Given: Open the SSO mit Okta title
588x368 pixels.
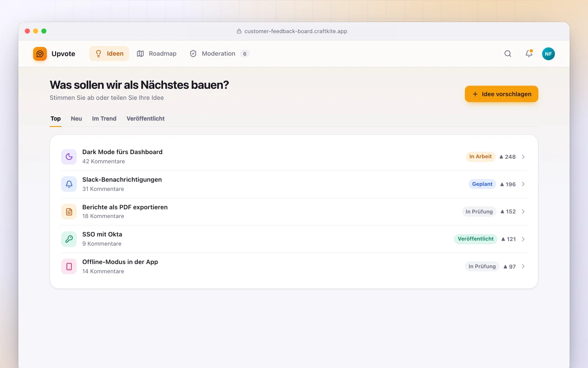Looking at the screenshot, I should coord(102,234).
